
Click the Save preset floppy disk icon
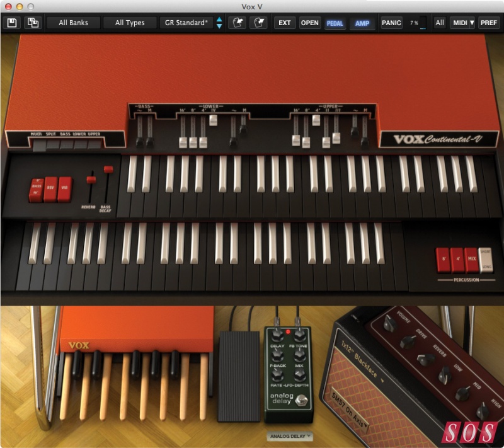12,23
